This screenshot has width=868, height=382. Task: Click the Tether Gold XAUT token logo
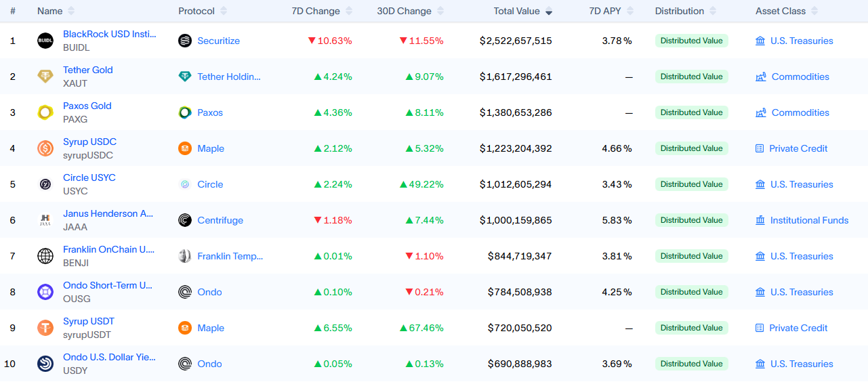[x=45, y=77]
